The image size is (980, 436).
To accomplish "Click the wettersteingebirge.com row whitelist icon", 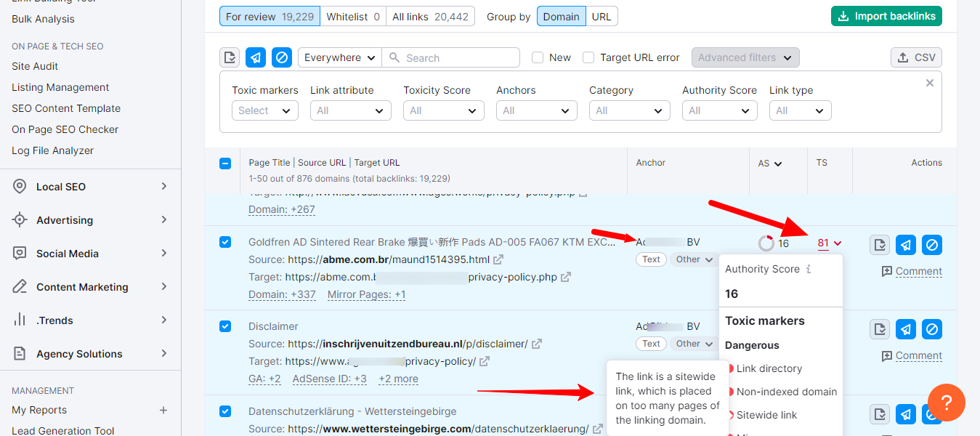I will [880, 414].
